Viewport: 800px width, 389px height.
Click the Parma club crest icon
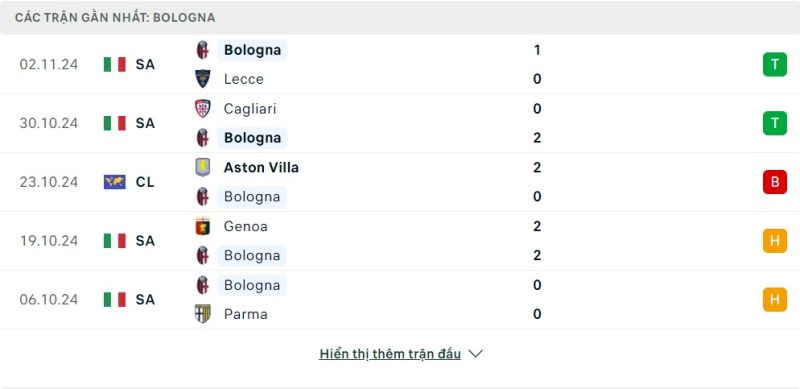[x=203, y=313]
